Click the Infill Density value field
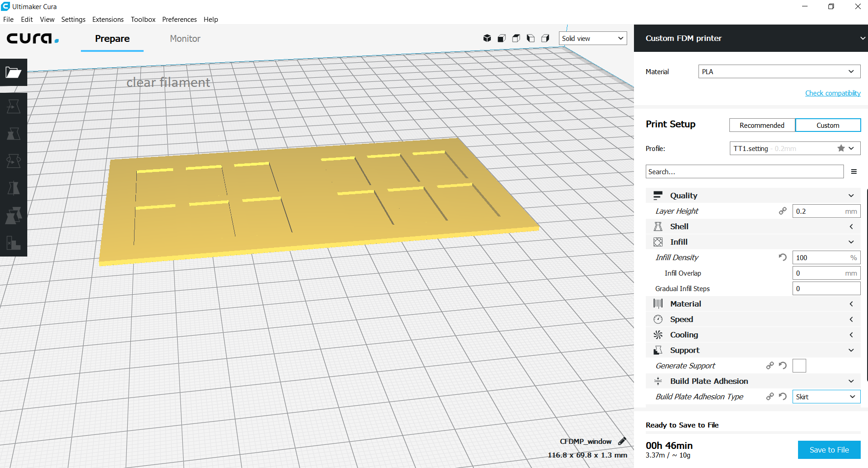Image resolution: width=868 pixels, height=468 pixels. point(827,257)
